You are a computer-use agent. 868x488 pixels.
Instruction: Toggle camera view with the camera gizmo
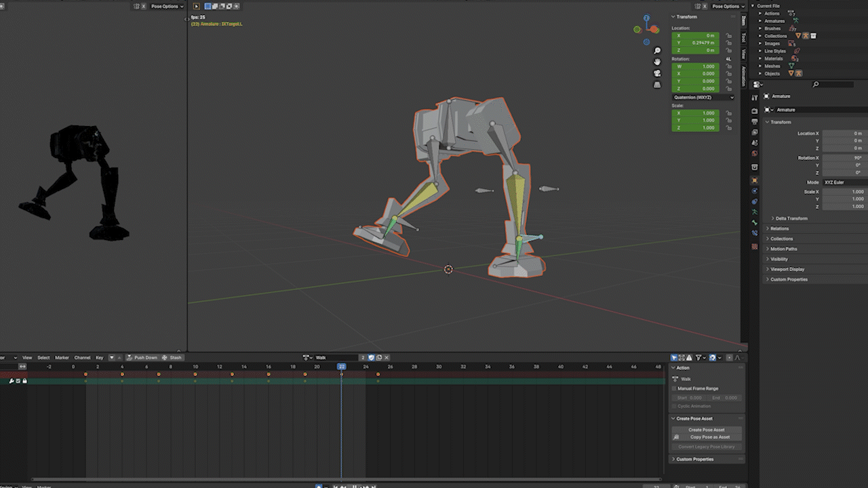tap(657, 73)
